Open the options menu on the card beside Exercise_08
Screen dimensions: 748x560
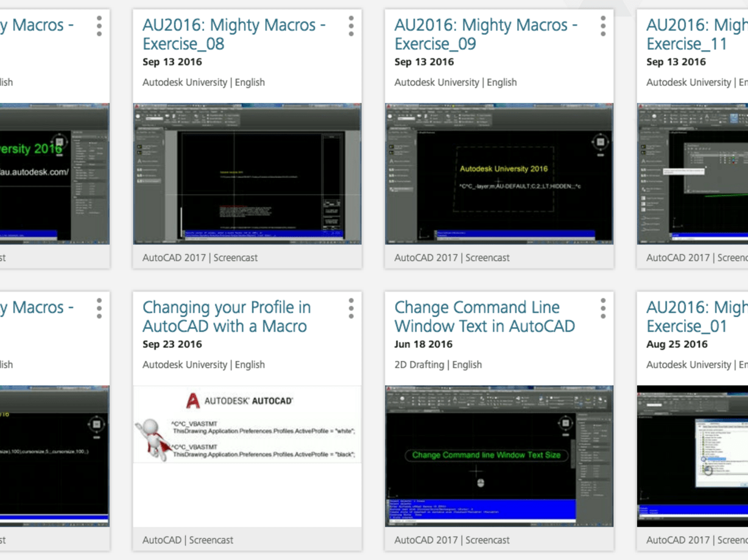tap(99, 26)
